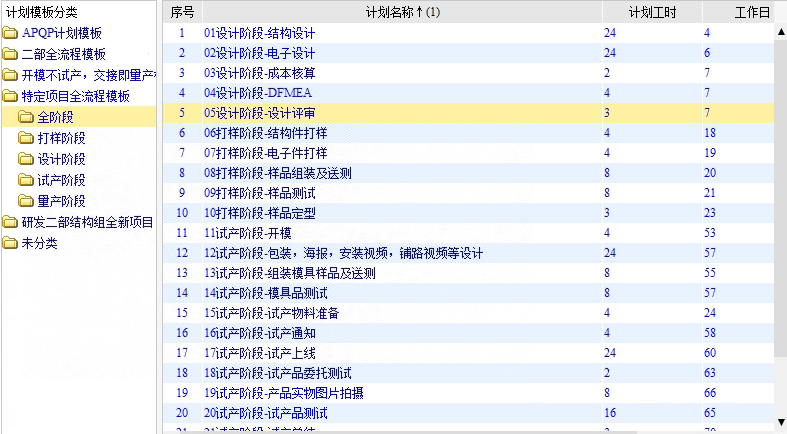Click the 计划模板分类 panel title
This screenshot has width=787, height=434.
click(x=42, y=12)
